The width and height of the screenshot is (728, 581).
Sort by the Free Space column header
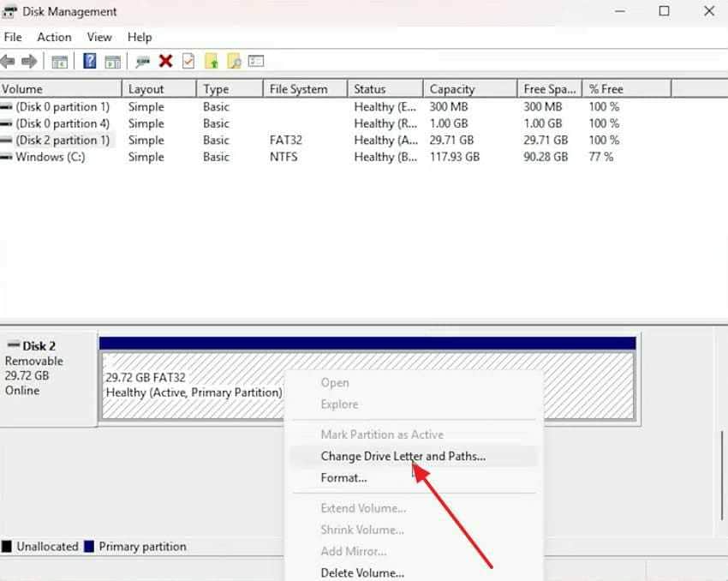point(549,89)
